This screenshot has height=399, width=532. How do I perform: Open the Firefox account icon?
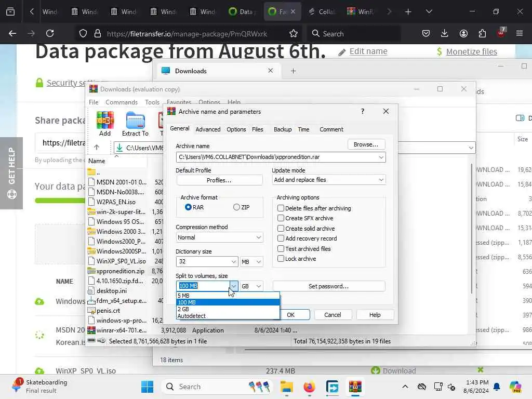[x=463, y=33]
